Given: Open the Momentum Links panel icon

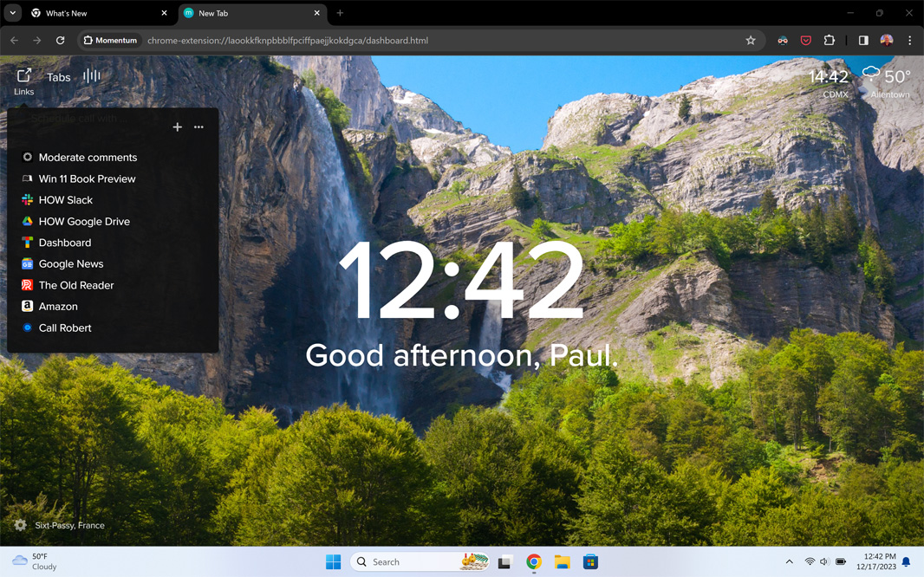Looking at the screenshot, I should pyautogui.click(x=24, y=80).
